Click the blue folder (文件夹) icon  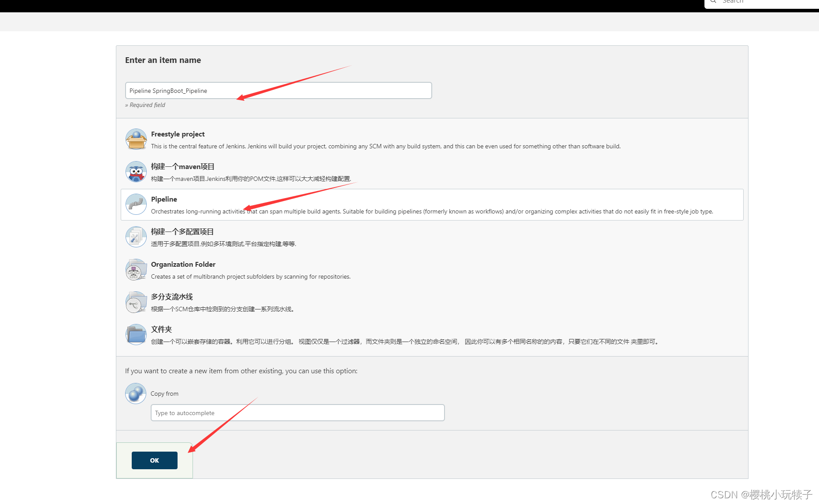tap(136, 335)
